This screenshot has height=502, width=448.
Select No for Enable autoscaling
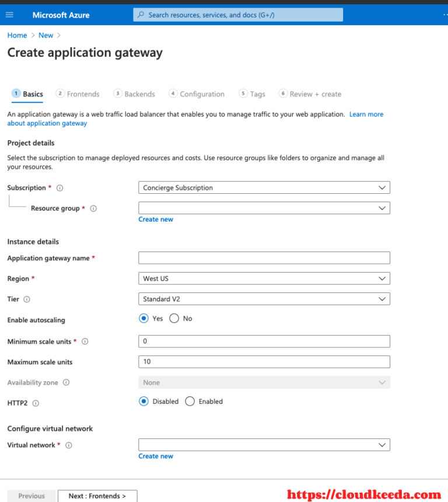[x=174, y=318]
